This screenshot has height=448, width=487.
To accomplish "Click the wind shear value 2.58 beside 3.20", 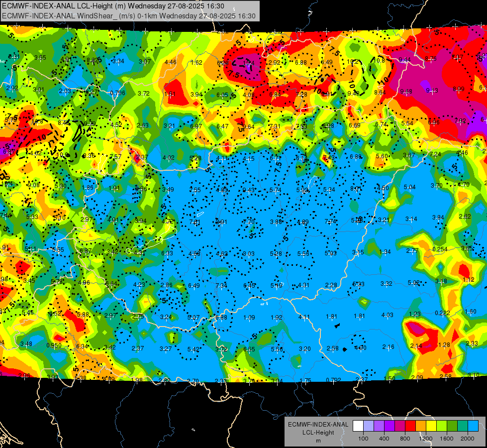I will pos(333,348).
